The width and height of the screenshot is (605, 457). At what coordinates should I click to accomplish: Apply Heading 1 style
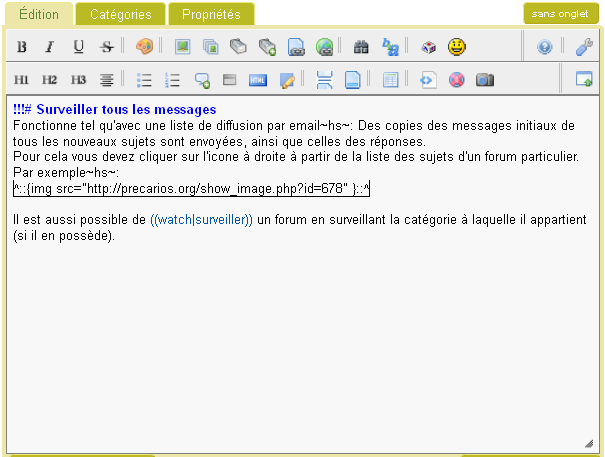[21, 80]
